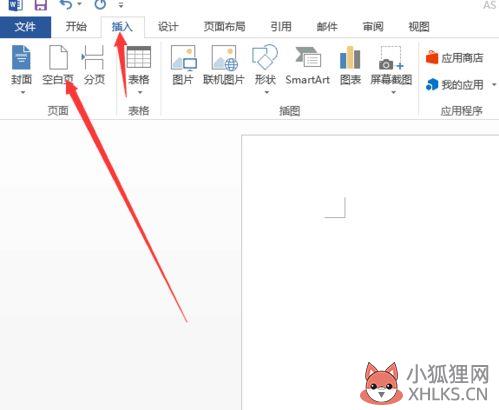Click the Cover Page (封面) icon
The image size is (499, 410).
coord(21,57)
